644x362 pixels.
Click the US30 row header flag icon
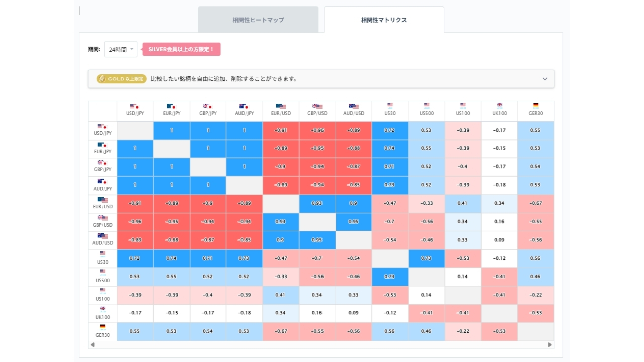103,254
